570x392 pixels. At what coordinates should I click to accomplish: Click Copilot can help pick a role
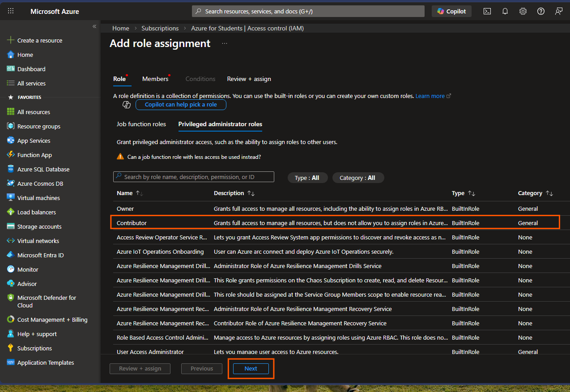click(181, 104)
